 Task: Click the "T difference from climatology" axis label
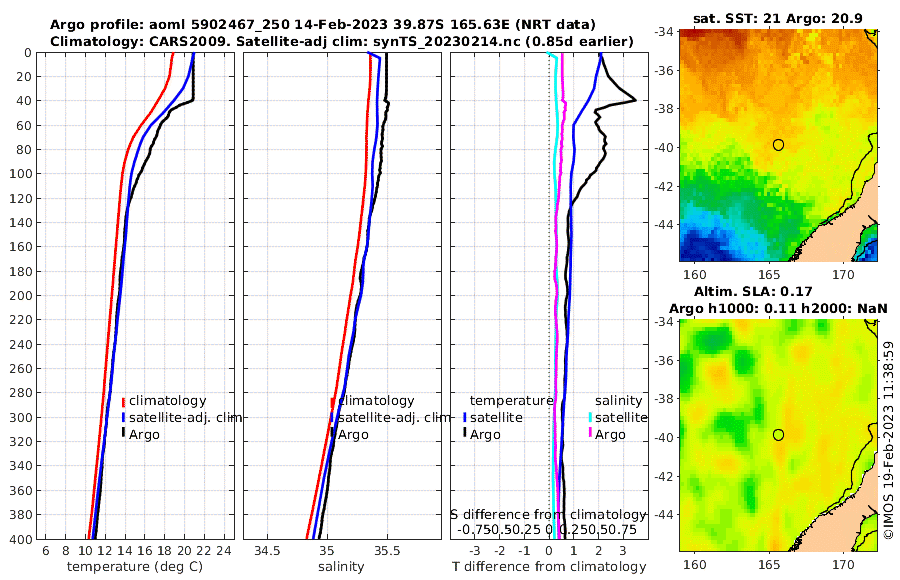click(549, 567)
